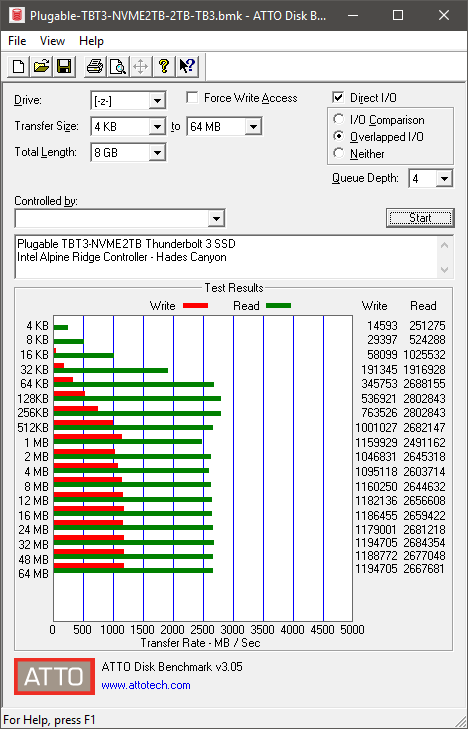Screen dimensions: 468x729
Task: Click the Transfer Rate - MB / Sec label
Action: click(x=200, y=643)
